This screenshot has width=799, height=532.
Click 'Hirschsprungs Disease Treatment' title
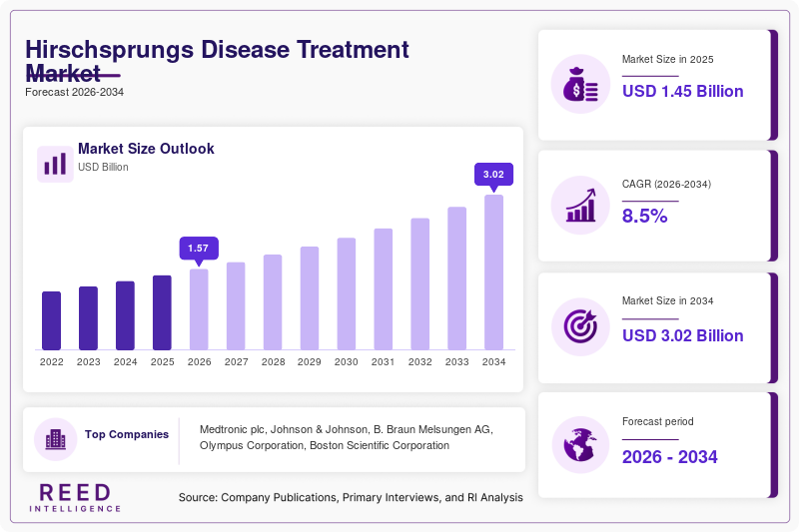pos(217,50)
